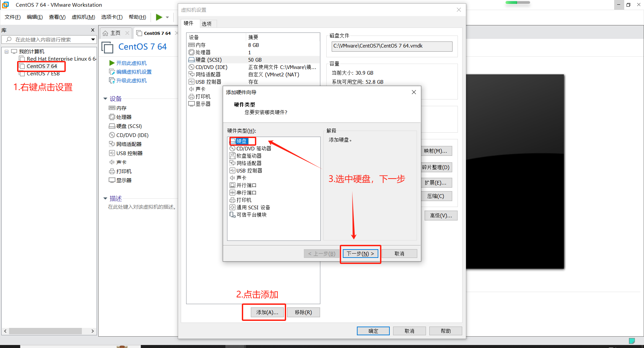Viewport: 644px width, 348px height.
Task: Click 高级(V)... button
Action: coord(441,215)
